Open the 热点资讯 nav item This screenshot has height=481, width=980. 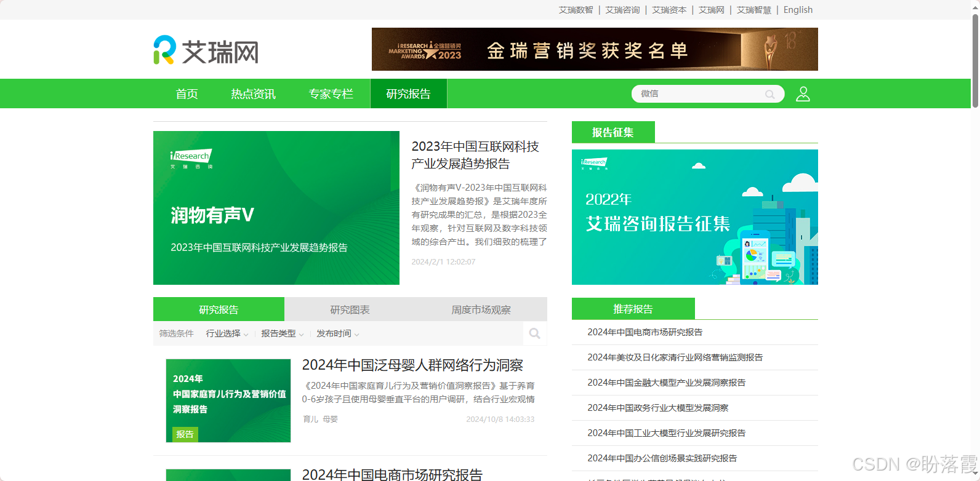click(254, 93)
